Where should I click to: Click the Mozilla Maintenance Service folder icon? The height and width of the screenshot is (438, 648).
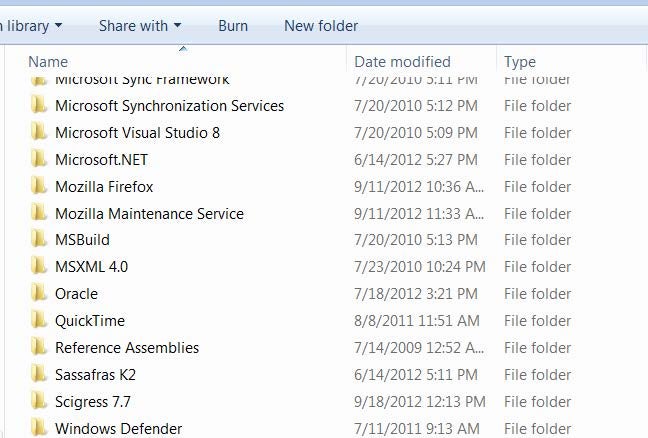point(39,213)
